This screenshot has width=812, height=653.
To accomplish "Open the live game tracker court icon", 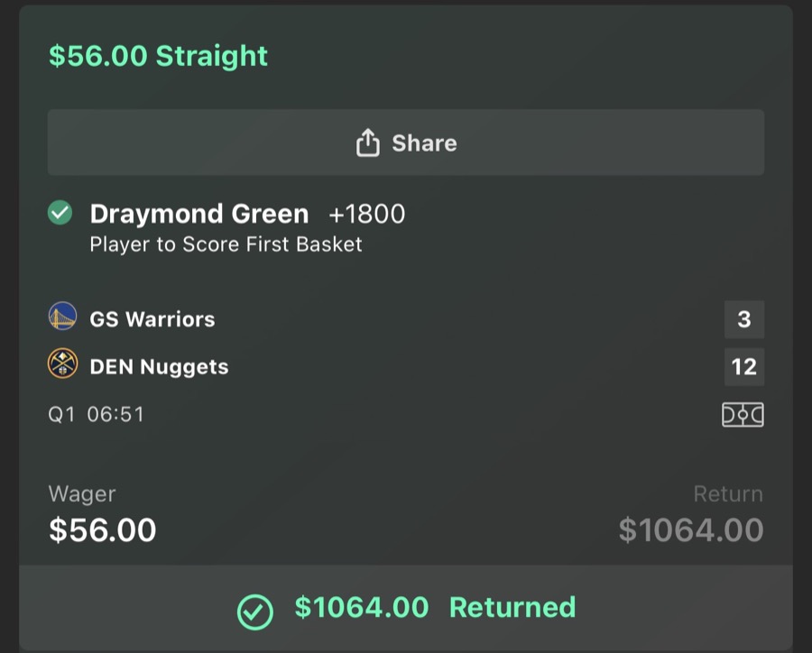I will (x=743, y=414).
